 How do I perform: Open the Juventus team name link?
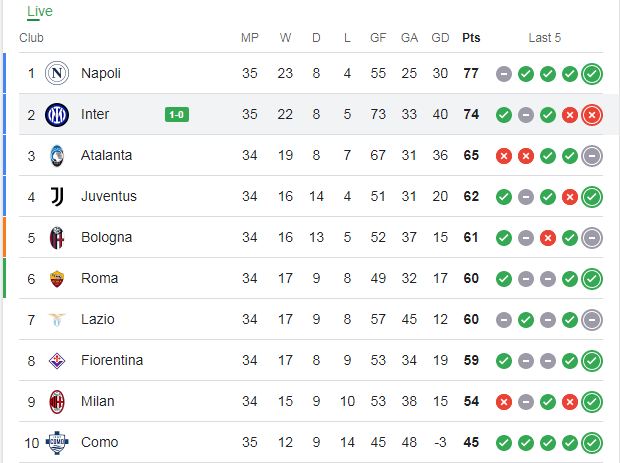pyautogui.click(x=109, y=197)
